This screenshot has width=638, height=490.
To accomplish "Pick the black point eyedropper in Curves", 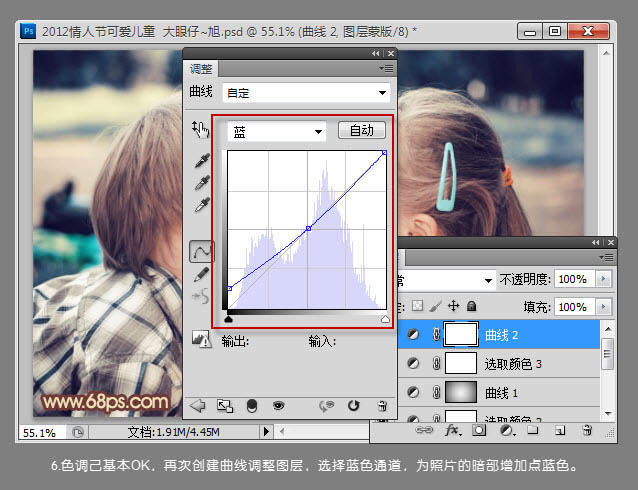I will coord(202,160).
